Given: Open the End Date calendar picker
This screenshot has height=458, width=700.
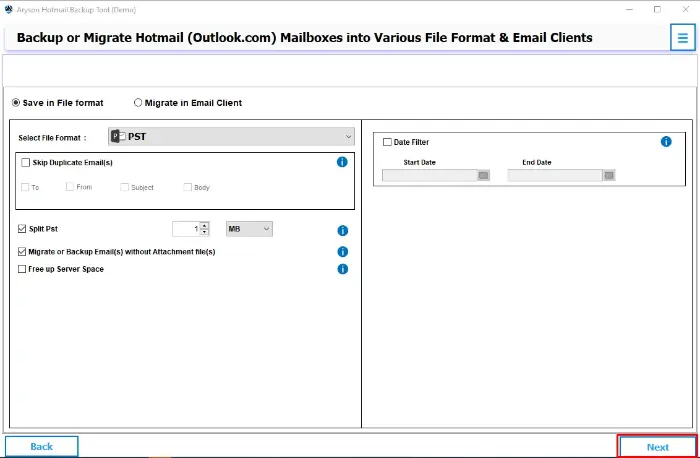Looking at the screenshot, I should pos(609,175).
